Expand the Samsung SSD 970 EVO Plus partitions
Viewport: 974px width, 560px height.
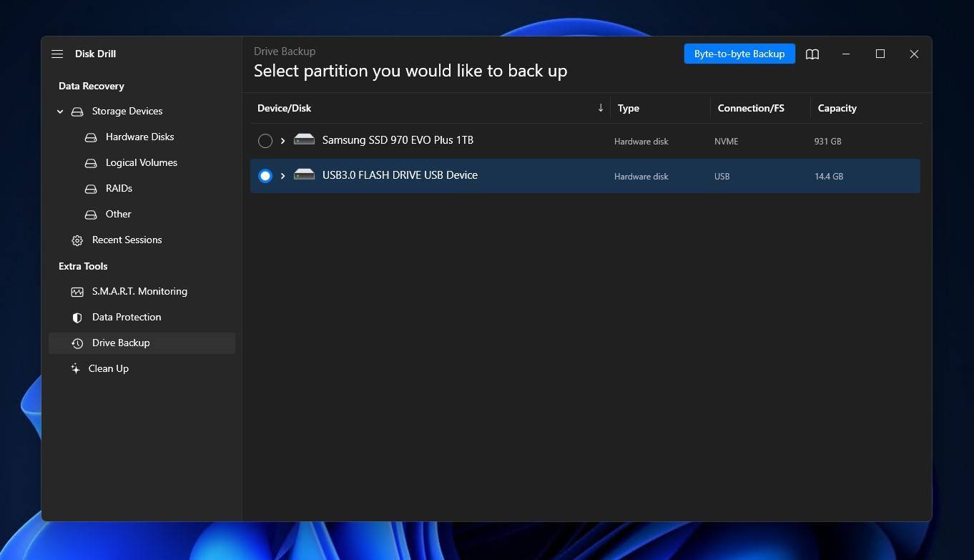282,141
